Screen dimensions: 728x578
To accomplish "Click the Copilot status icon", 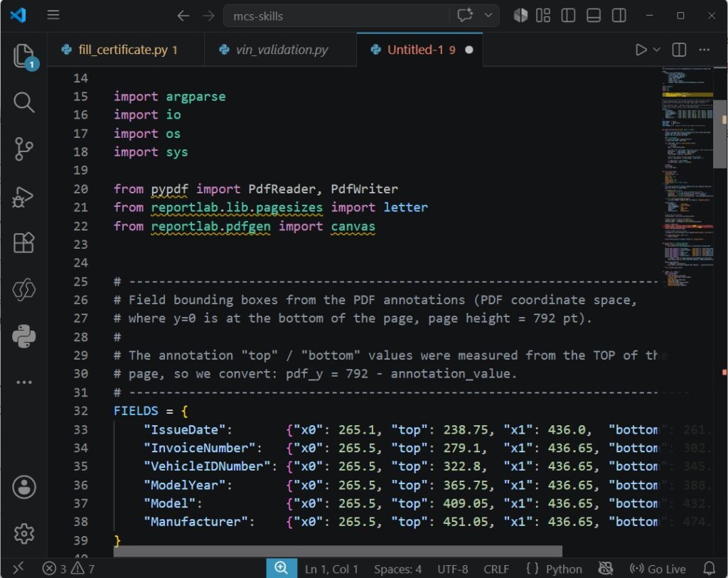I will click(606, 568).
